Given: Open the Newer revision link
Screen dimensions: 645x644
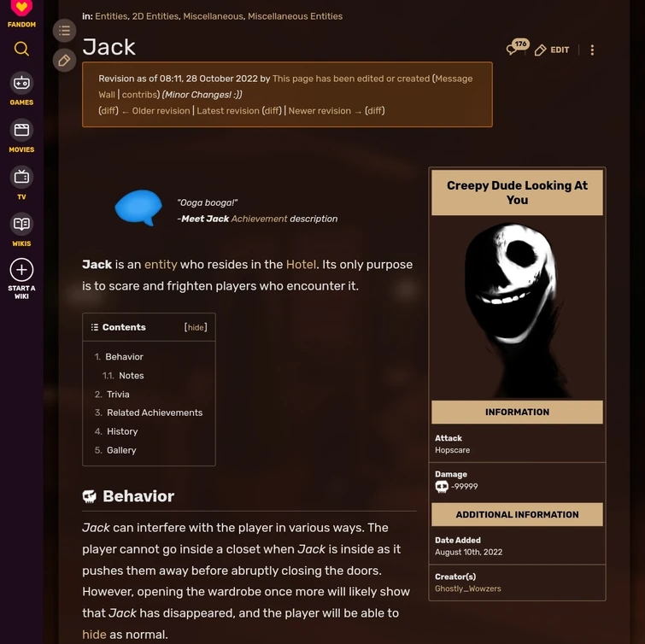Looking at the screenshot, I should (320, 111).
